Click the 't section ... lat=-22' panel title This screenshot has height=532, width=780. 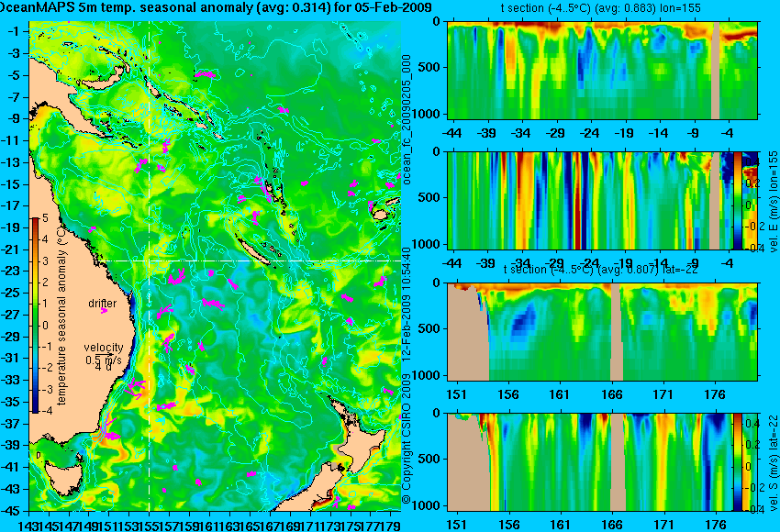click(x=600, y=269)
